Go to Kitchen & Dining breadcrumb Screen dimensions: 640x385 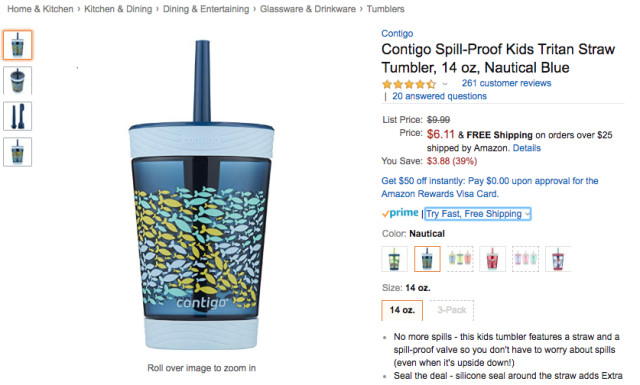(x=118, y=9)
